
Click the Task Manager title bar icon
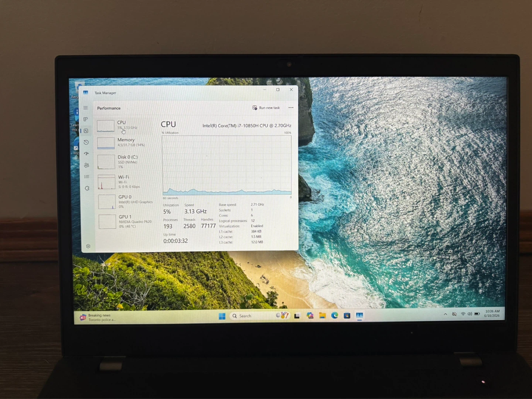pos(85,92)
